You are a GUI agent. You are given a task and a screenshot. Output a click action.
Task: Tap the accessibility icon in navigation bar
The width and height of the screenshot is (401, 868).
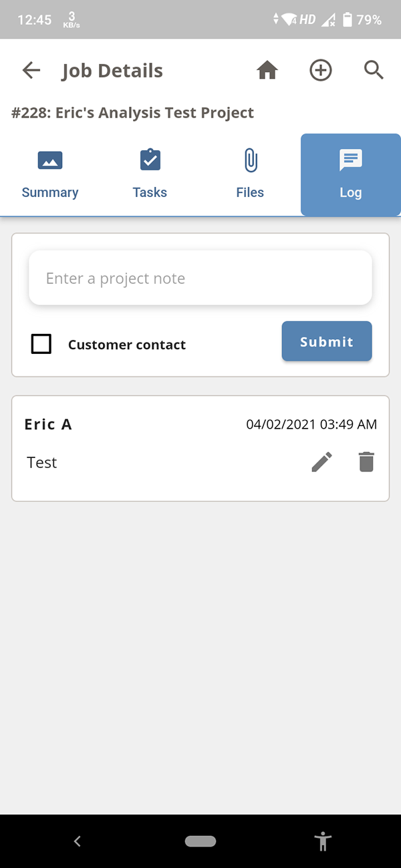323,841
